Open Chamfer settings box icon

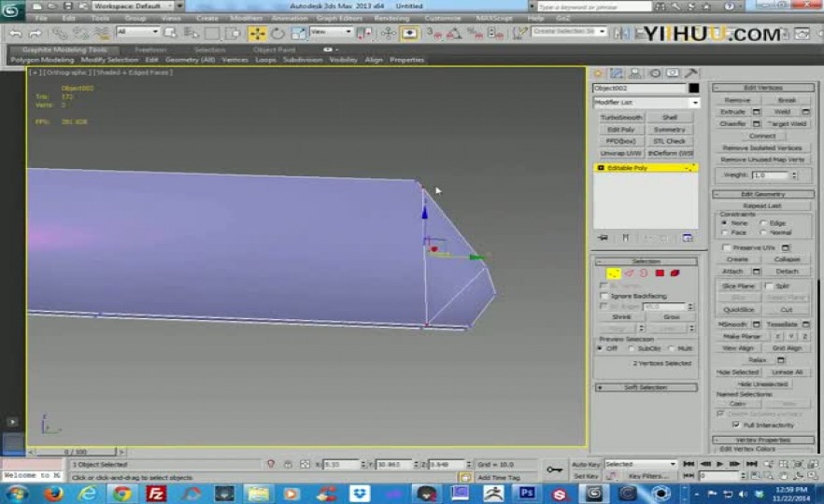(756, 124)
